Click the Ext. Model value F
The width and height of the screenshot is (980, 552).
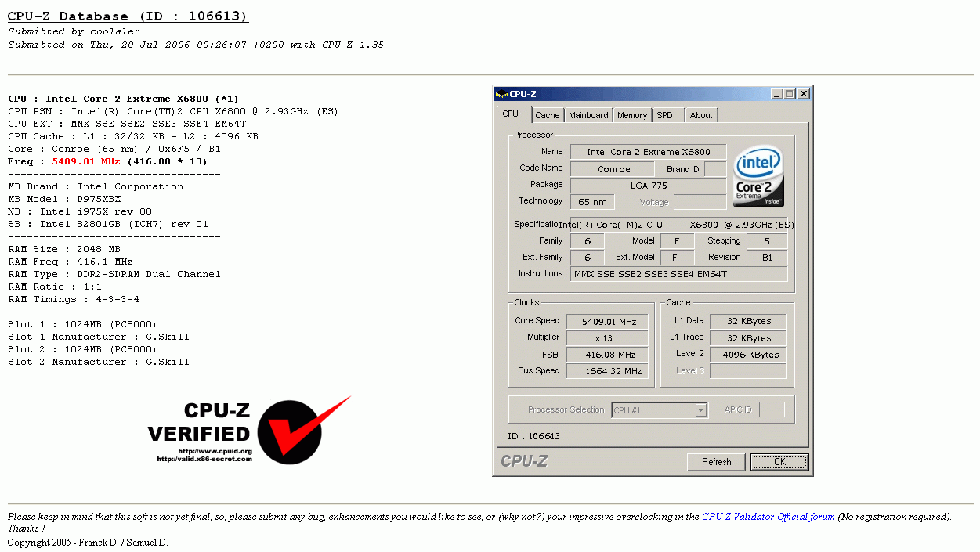(677, 257)
